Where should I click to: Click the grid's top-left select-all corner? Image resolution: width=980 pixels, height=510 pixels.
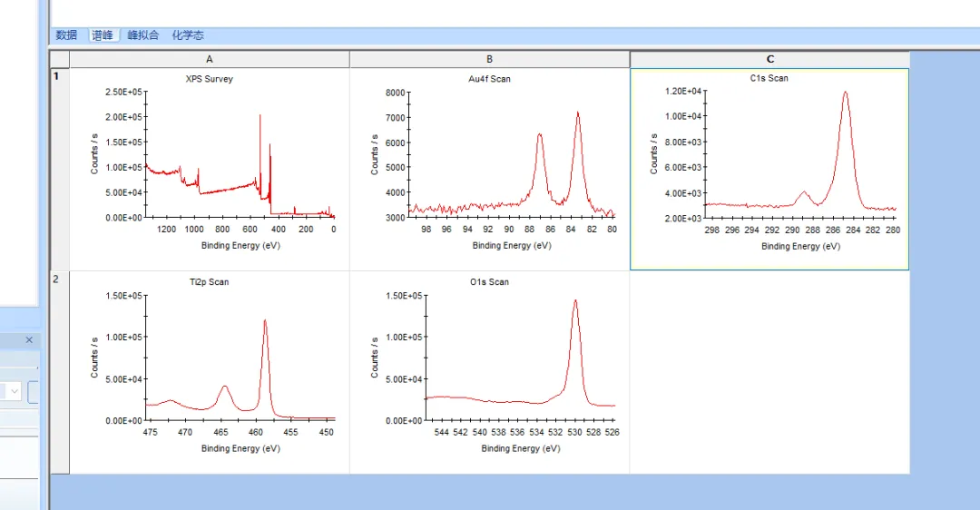(59, 59)
